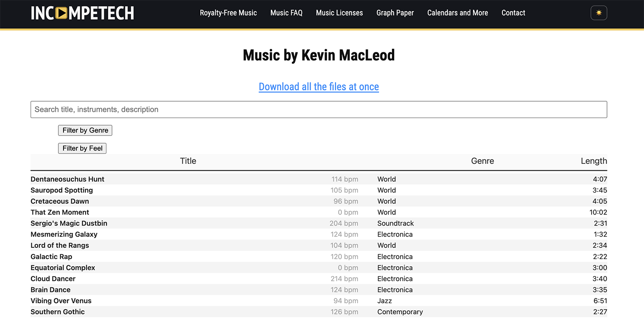Sort by the Genre column header
This screenshot has width=644, height=319.
[483, 161]
